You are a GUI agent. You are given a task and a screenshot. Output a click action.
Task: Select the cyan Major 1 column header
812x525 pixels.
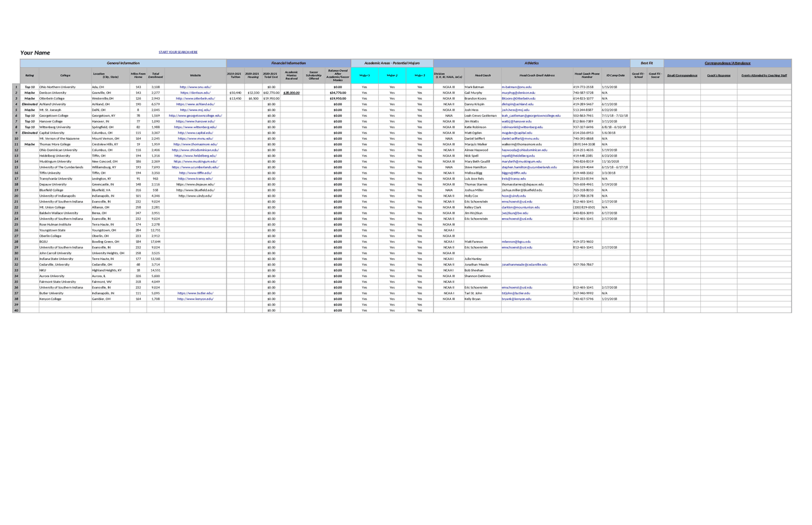(x=363, y=74)
